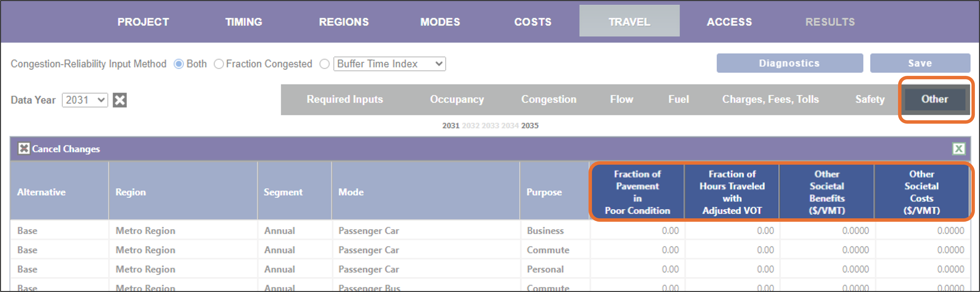This screenshot has height=292, width=980.
Task: Open the Congestion sub-tab
Action: click(549, 99)
